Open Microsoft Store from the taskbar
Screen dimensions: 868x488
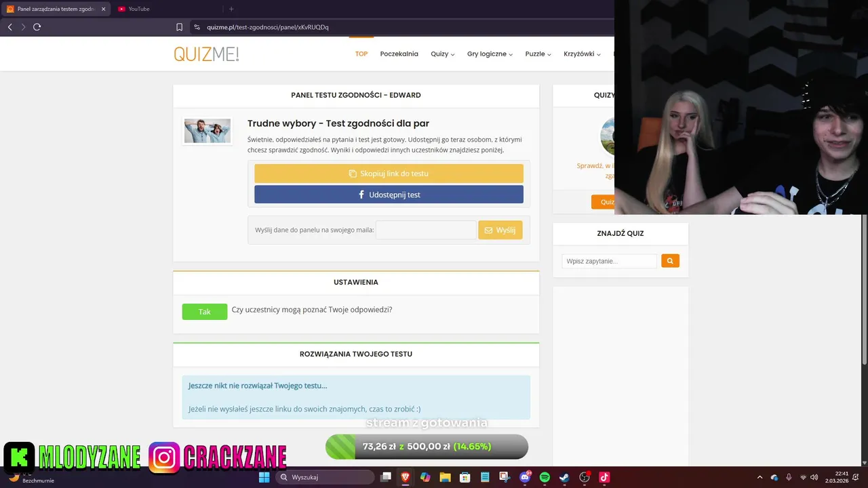465,477
